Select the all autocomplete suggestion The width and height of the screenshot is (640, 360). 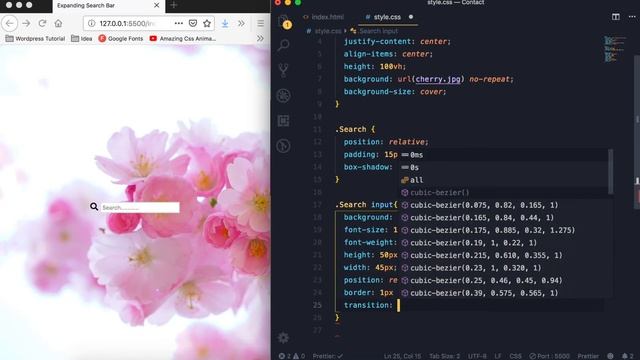(504, 180)
